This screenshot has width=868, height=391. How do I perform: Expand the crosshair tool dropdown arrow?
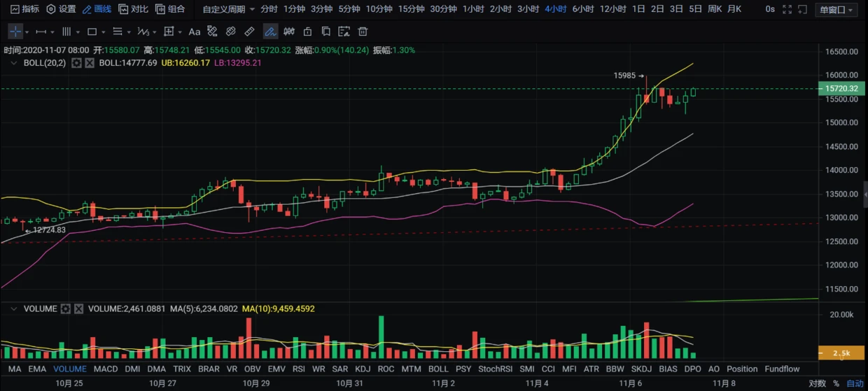tap(27, 32)
